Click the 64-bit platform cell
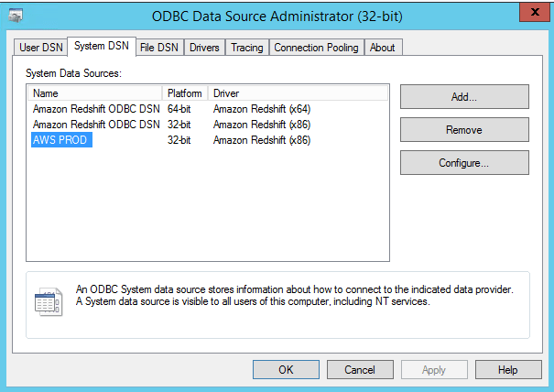The image size is (554, 392). [179, 109]
